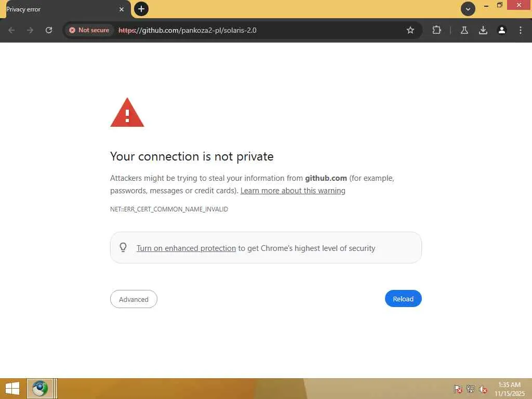Open a new tab with plus button

tap(141, 9)
